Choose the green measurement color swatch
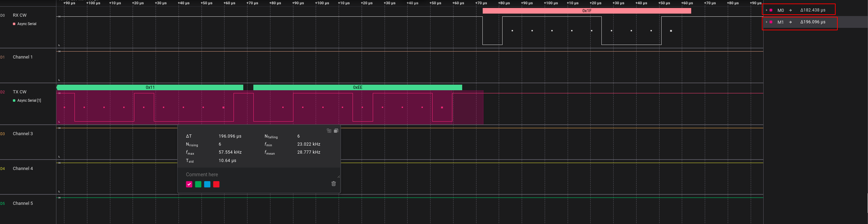Screen dimensions: 868x224 [198, 184]
